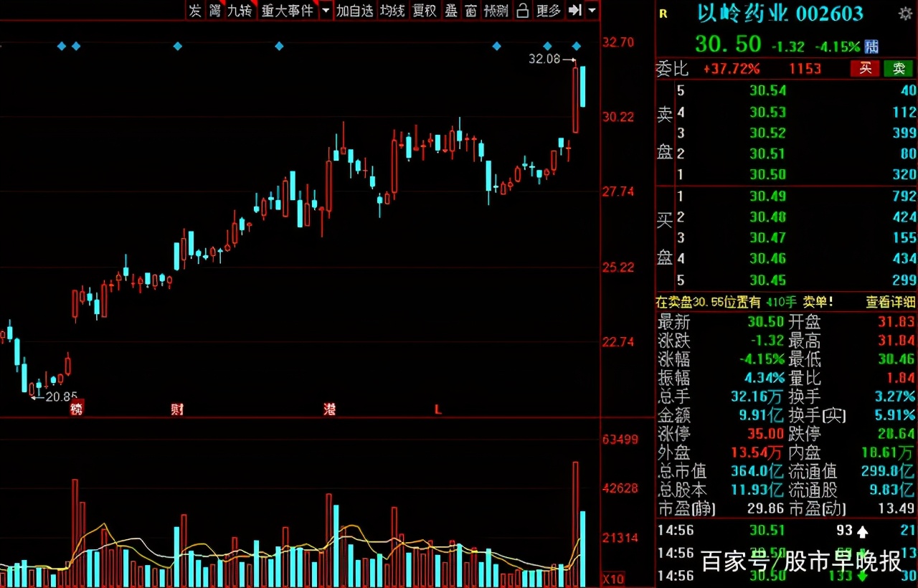This screenshot has height=588, width=918.
Task: Open the dropdown arrow beside 重大事件
Action: click(x=326, y=11)
